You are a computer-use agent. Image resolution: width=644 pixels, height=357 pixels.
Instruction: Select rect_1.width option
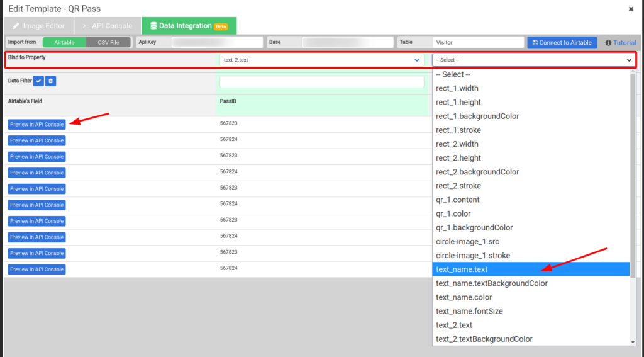[531, 88]
